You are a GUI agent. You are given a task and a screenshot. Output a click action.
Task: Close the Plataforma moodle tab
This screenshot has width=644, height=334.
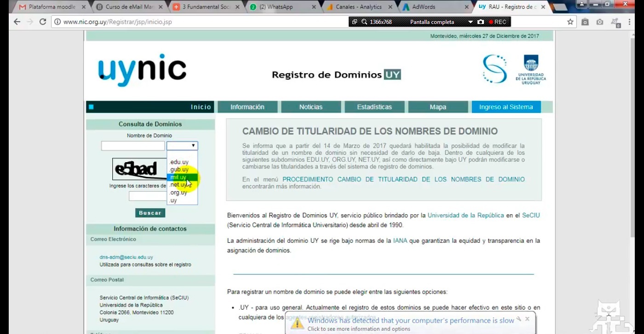[83, 7]
